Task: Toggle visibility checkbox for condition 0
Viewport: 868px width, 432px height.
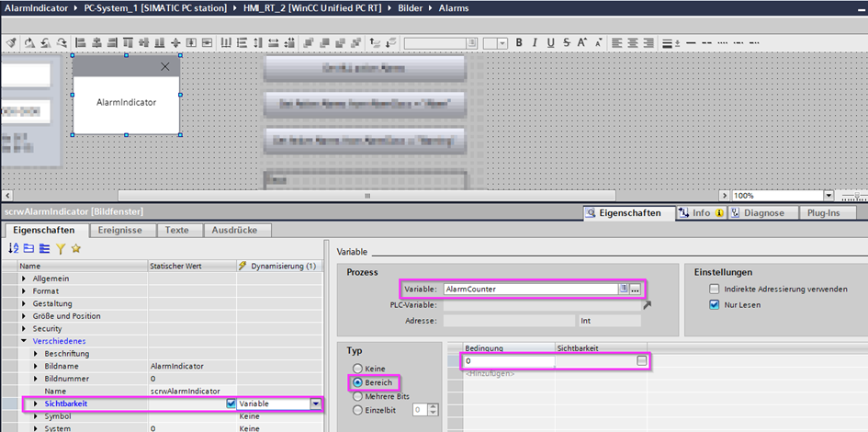Action: (641, 360)
